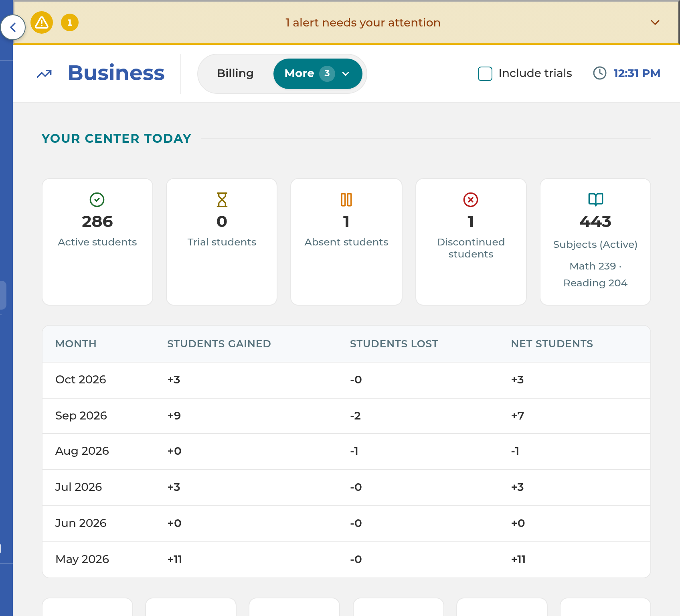Click the 443 Subjects (Active) count
680x616 pixels.
(x=595, y=221)
